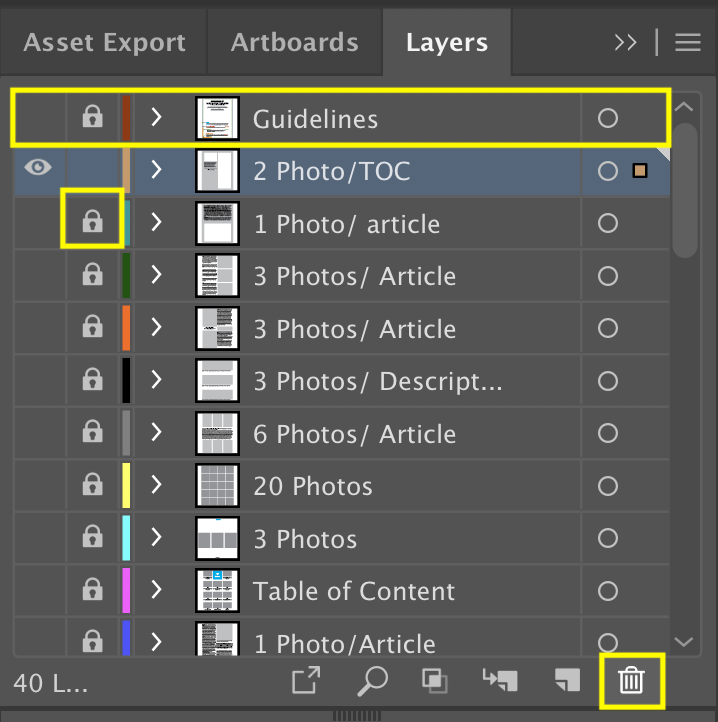Screen dimensions: 718x722
Task: Click Collect for Export icon
Action: pos(306,681)
